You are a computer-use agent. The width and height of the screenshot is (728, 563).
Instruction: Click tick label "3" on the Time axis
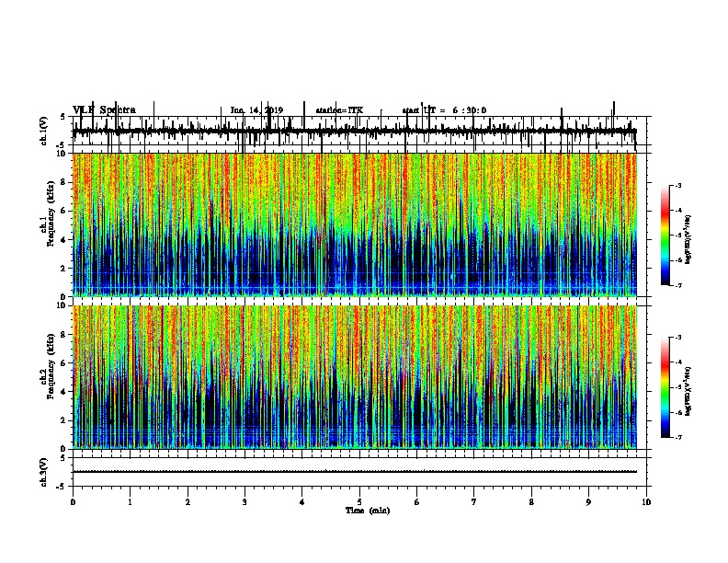(245, 502)
